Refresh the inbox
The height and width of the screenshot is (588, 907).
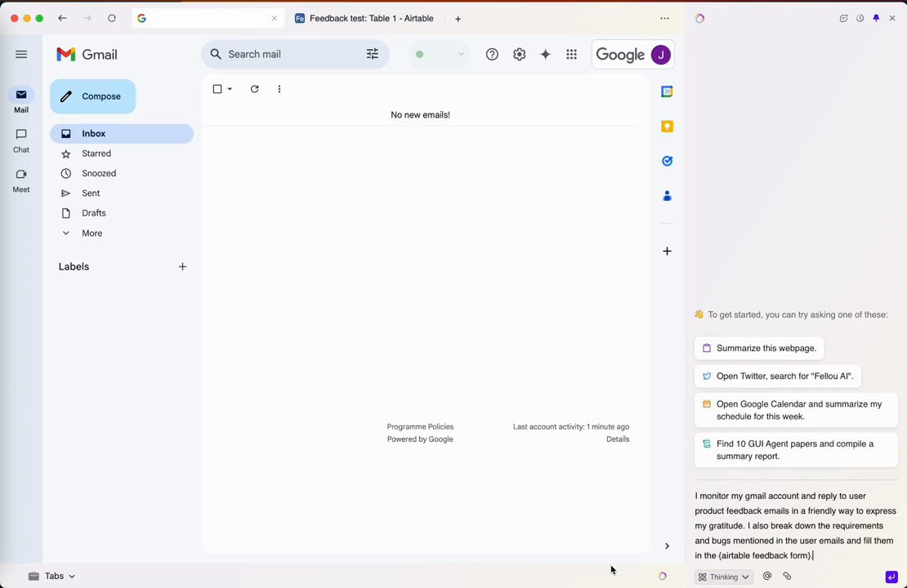pyautogui.click(x=254, y=89)
